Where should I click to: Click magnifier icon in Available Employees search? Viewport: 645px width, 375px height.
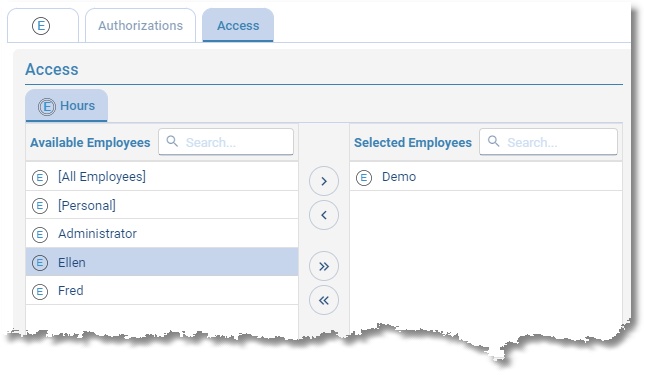click(x=172, y=141)
